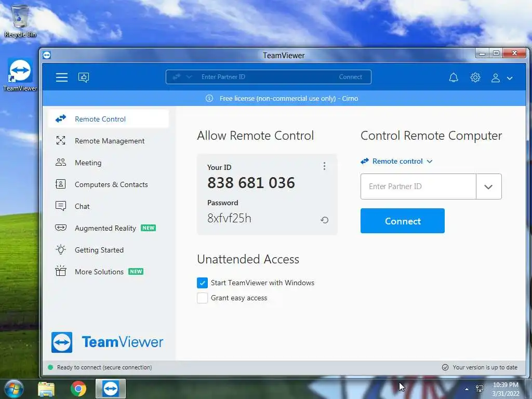Open More Solutions page
532x399 pixels.
[99, 272]
